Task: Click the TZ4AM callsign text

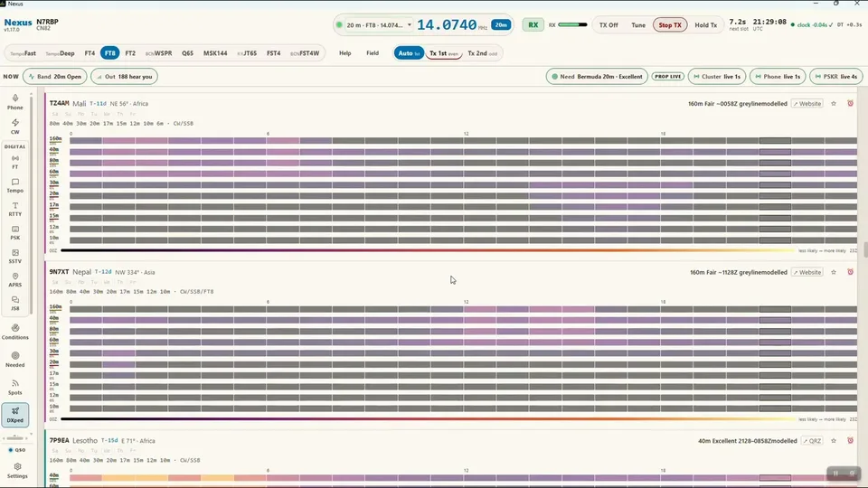Action: 60,103
